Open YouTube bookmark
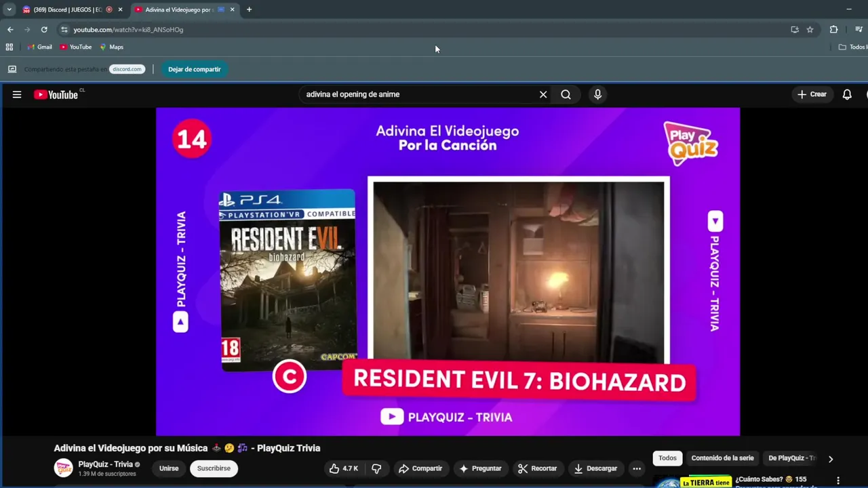Viewport: 868px width, 488px height. (76, 47)
